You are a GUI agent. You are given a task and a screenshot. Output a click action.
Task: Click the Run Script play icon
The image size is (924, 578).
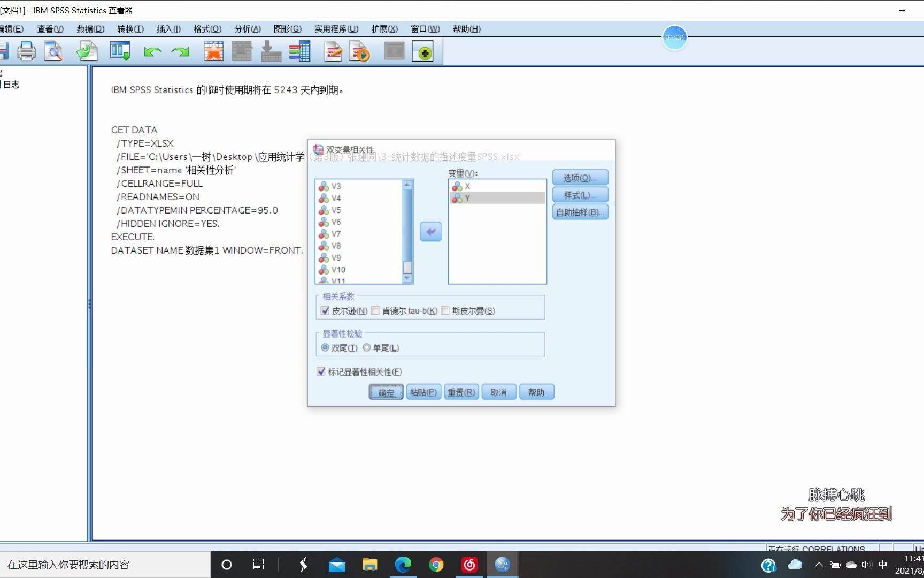[359, 52]
